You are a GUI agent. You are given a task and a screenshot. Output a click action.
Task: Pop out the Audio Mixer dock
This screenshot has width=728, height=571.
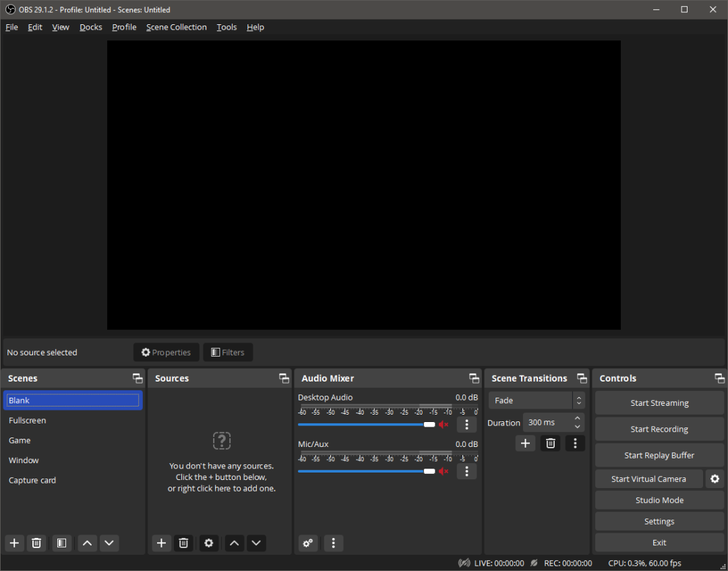tap(474, 378)
